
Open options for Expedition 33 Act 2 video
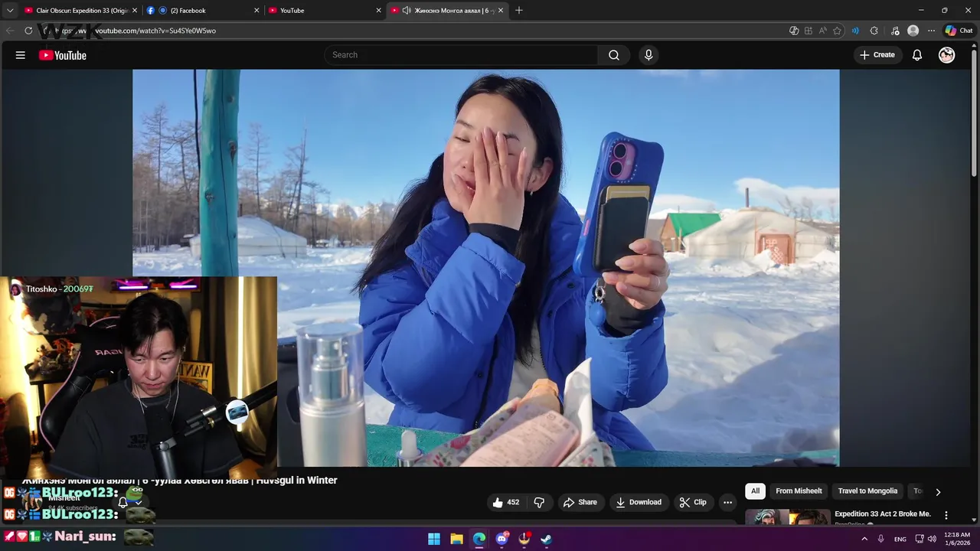click(946, 516)
